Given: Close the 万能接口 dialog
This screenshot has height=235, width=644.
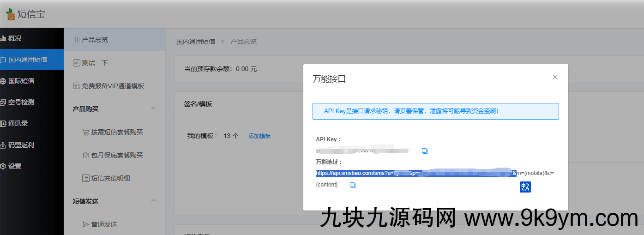Looking at the screenshot, I should (x=555, y=77).
